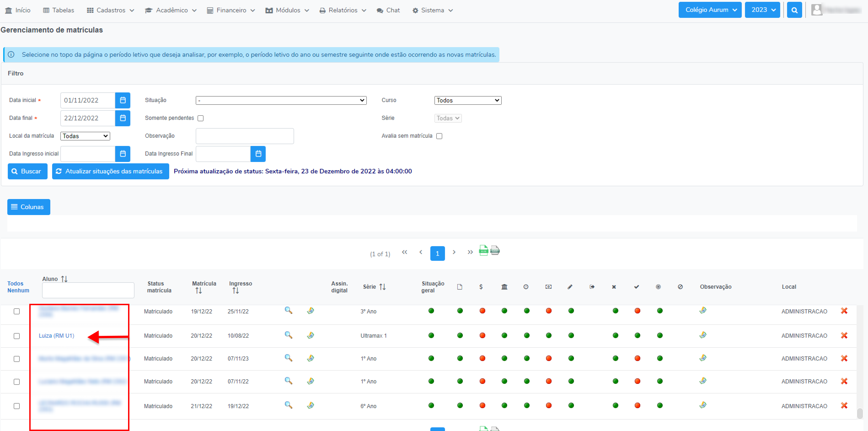Open the Financeiro menu

[231, 10]
